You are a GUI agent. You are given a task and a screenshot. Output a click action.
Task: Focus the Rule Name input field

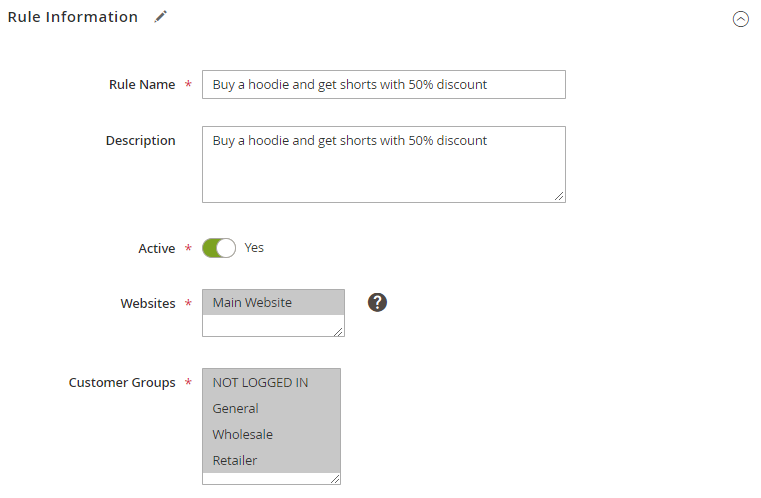pyautogui.click(x=383, y=85)
